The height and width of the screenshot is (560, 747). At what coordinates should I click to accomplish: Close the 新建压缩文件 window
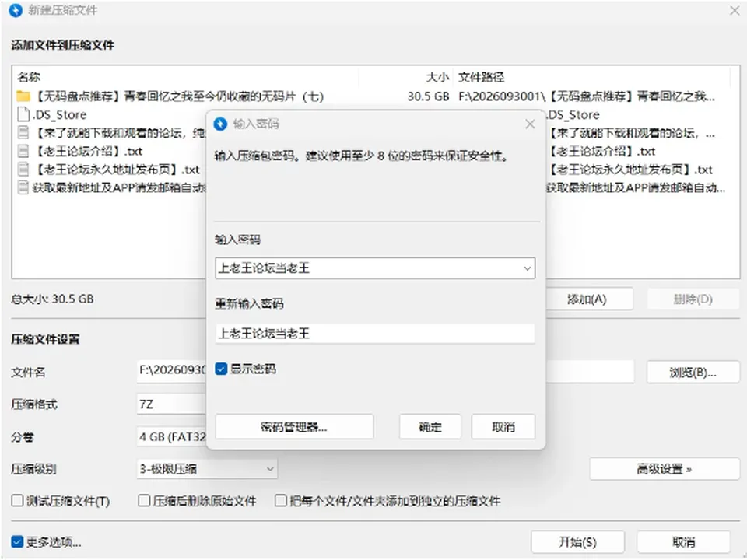[735, 10]
